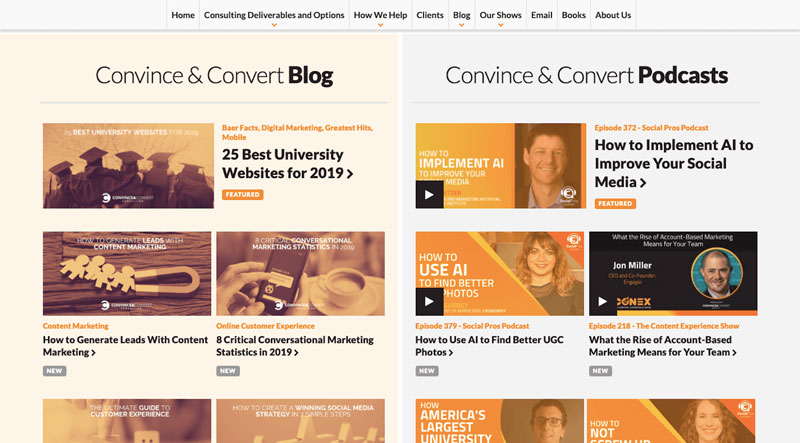Select the Content Marketing category link

click(x=76, y=326)
